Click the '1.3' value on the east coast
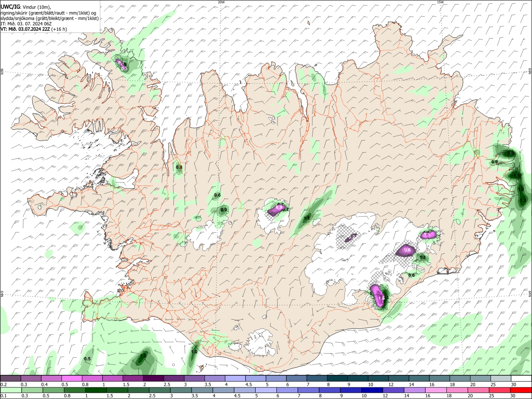 pos(522,200)
